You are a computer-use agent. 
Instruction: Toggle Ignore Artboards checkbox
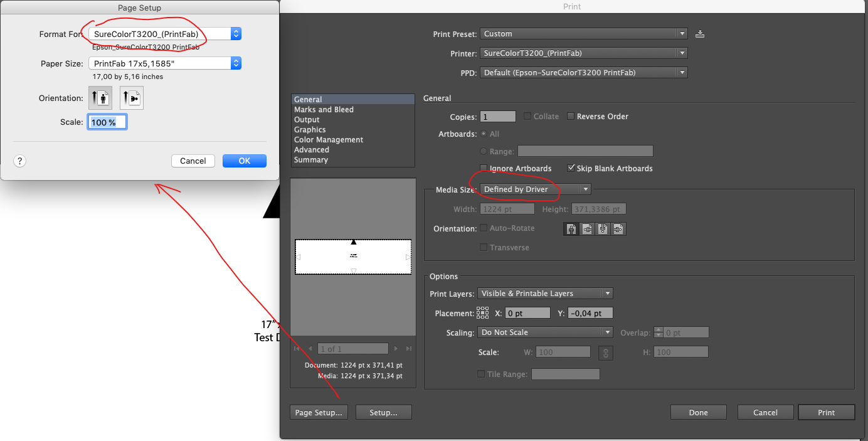[x=484, y=168]
